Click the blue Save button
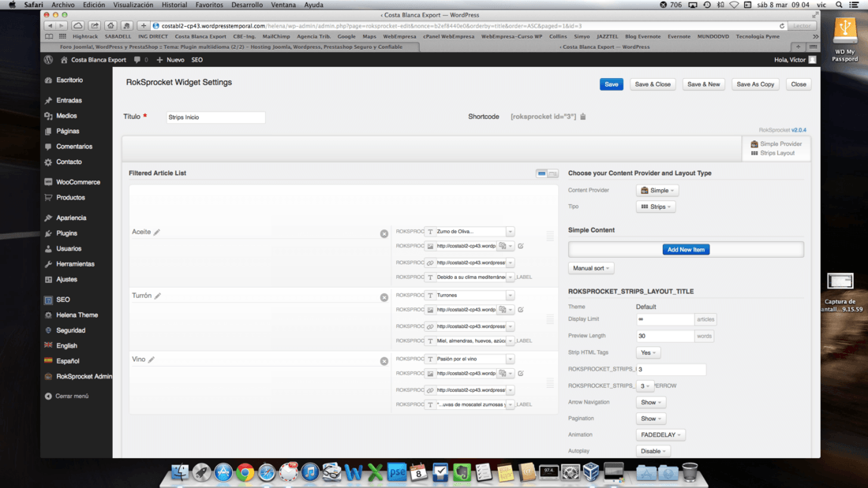Screen dimensions: 868x488 point(611,84)
